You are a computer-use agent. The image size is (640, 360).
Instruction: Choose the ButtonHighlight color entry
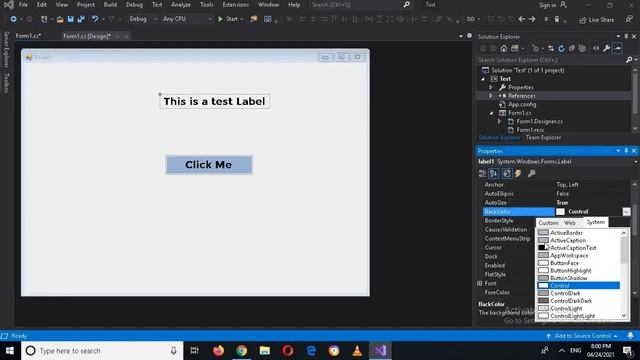(570, 271)
